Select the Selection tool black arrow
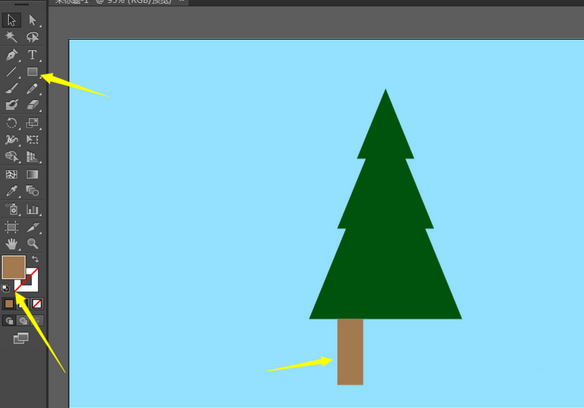 12,20
